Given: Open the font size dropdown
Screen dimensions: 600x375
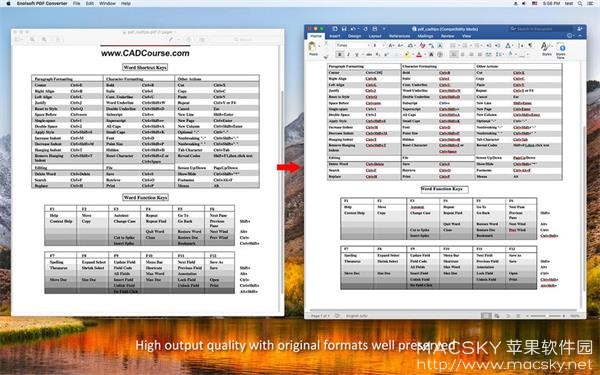Looking at the screenshot, I should coord(378,45).
